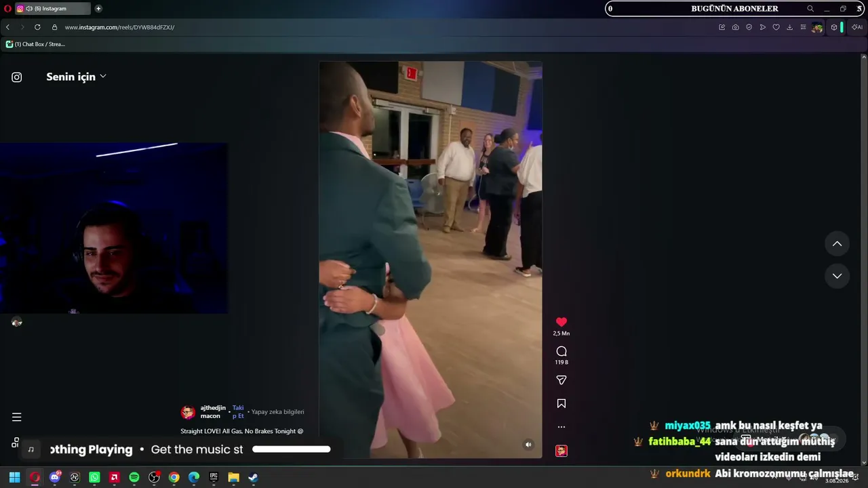The image size is (868, 488).
Task: Follow the account with "Takip Et"
Action: pos(238,411)
